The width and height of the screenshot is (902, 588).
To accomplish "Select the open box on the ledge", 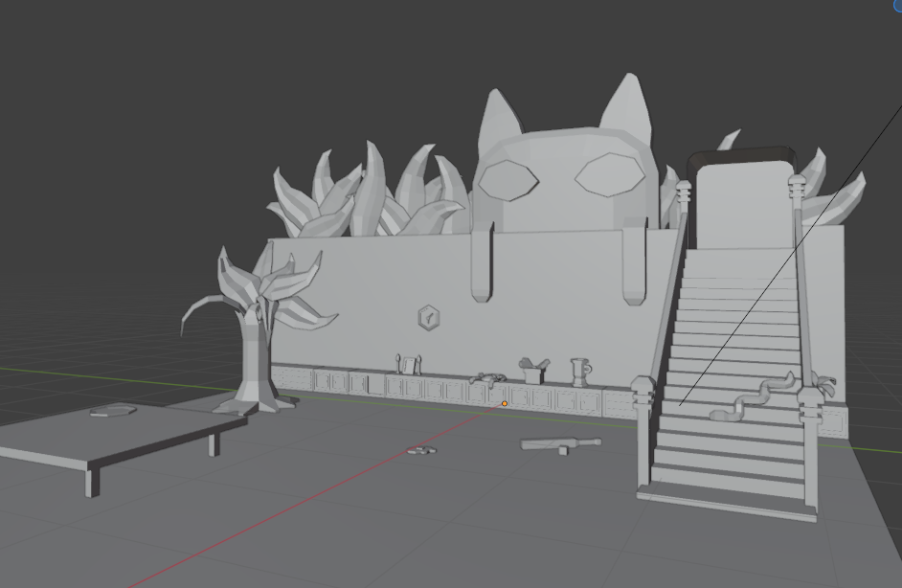I will (x=533, y=370).
